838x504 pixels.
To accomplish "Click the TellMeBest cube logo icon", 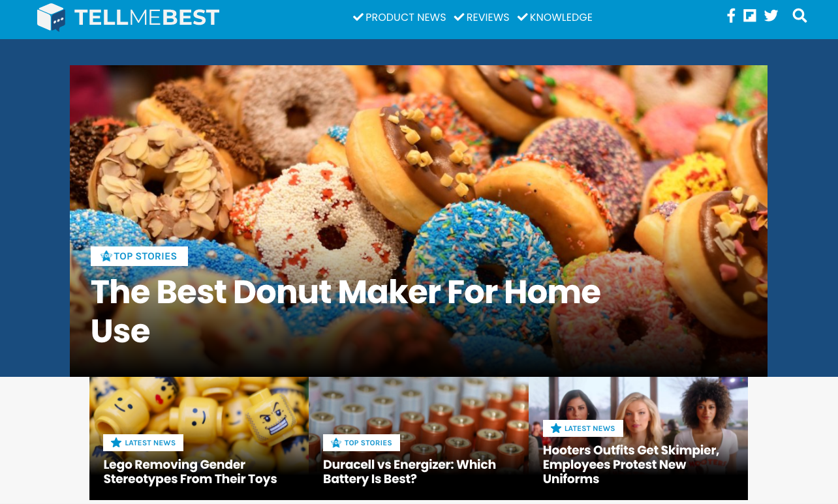I will point(52,17).
